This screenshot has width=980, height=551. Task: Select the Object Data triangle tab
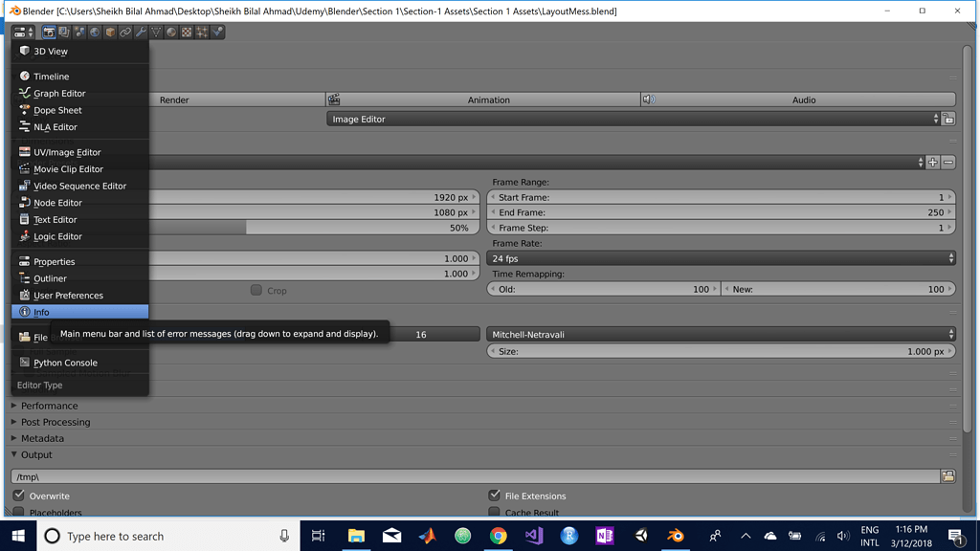coord(156,32)
